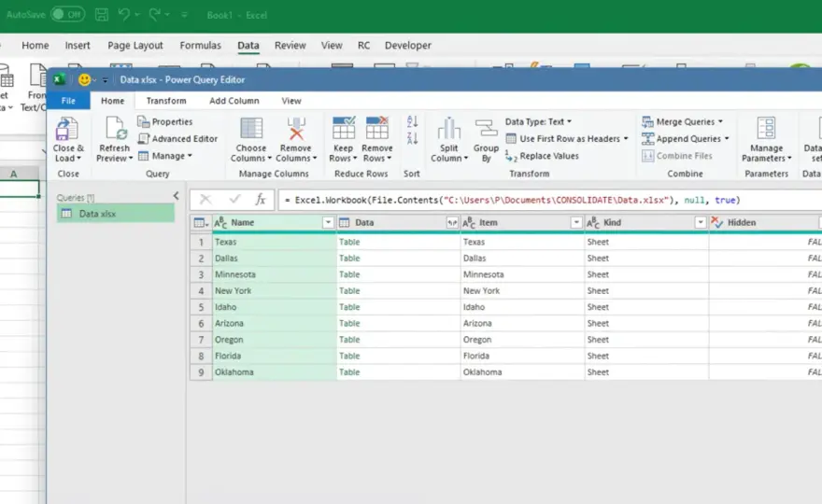Click the Item cell containing Dallas
822x504 pixels.
522,259
